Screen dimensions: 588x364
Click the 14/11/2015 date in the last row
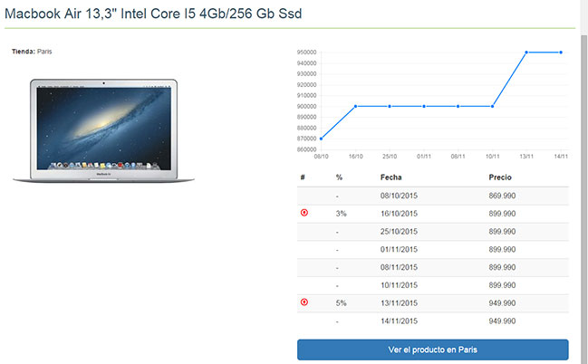(400, 320)
